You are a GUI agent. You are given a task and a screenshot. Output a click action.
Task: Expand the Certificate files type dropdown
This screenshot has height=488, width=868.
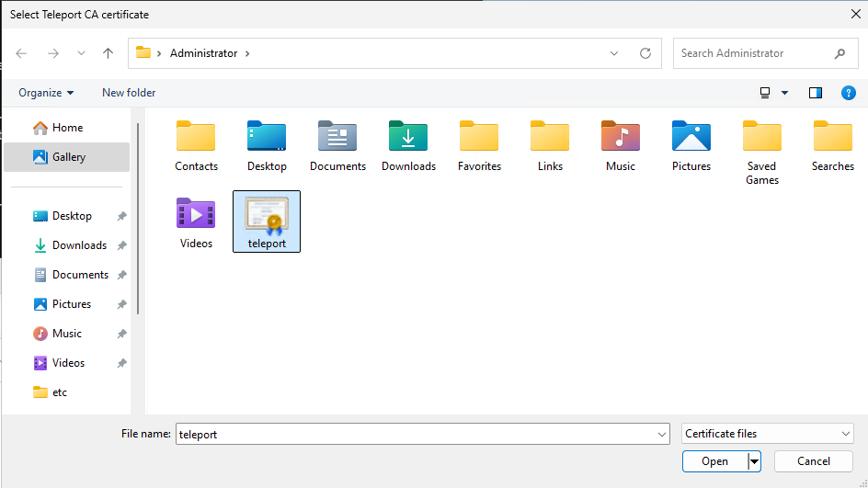click(845, 434)
